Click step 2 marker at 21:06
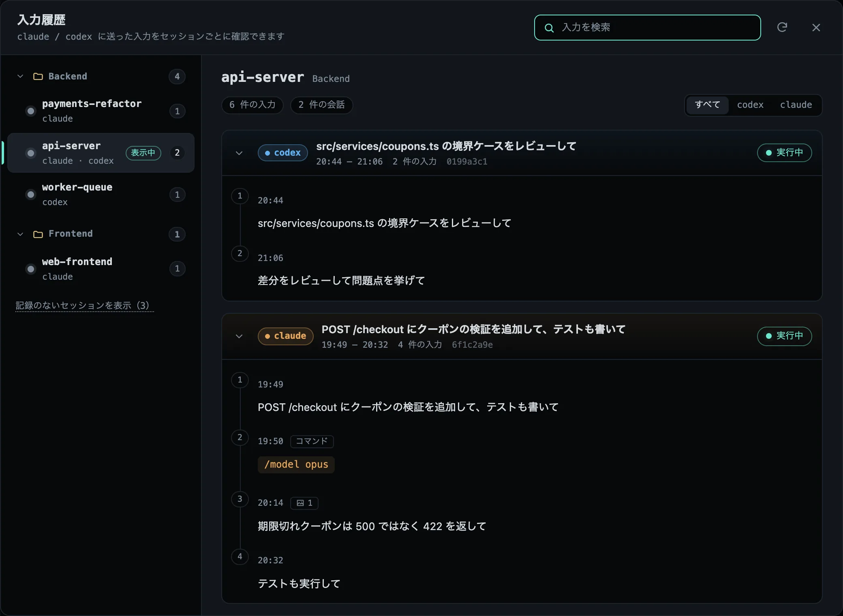The image size is (843, 616). click(240, 253)
